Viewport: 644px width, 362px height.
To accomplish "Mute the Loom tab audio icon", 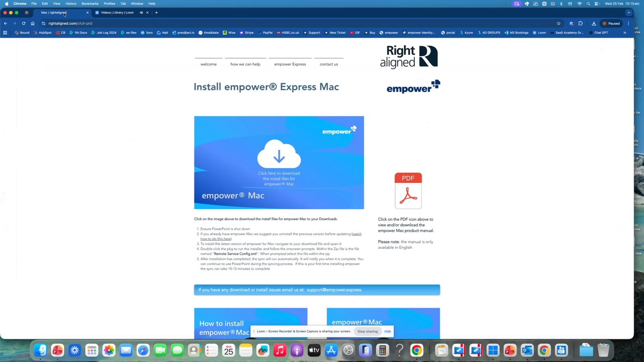I will click(141, 13).
